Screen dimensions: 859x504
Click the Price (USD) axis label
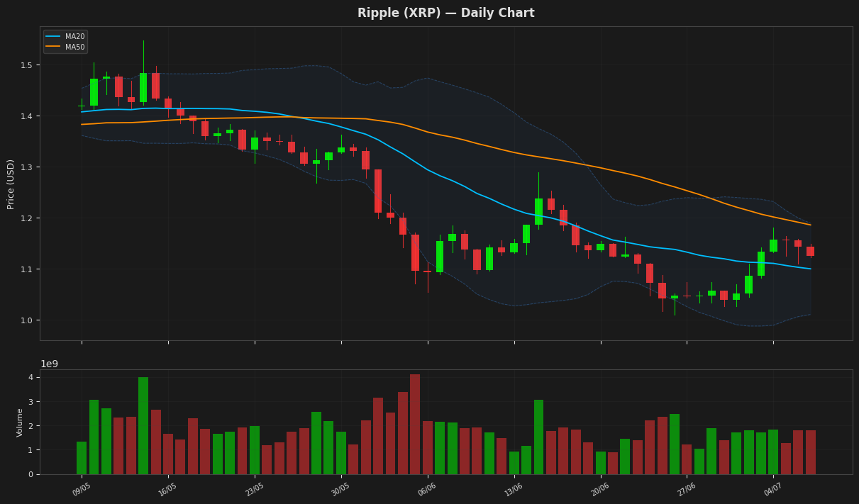click(11, 184)
